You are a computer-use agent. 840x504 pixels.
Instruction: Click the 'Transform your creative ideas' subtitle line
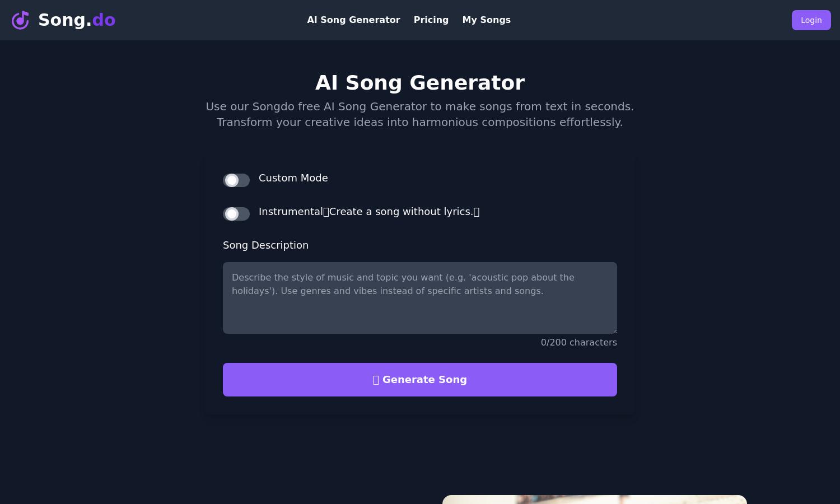coord(420,122)
